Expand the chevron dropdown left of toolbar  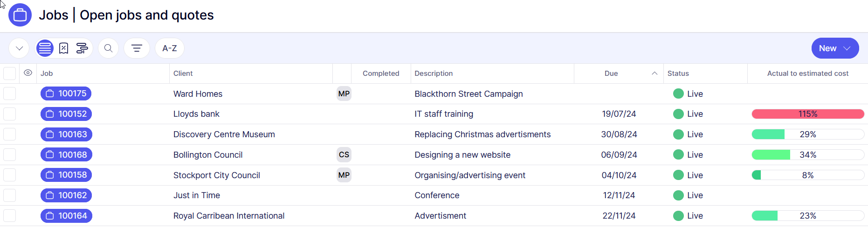[19, 48]
